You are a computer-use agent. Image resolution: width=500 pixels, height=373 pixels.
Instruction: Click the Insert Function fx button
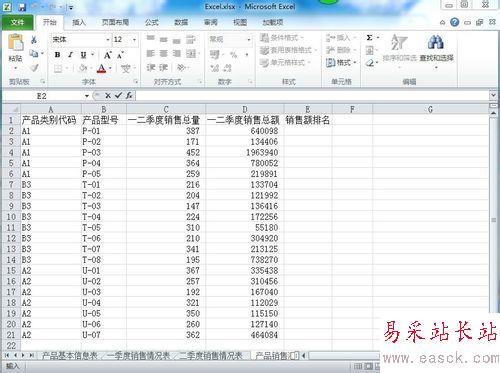129,96
